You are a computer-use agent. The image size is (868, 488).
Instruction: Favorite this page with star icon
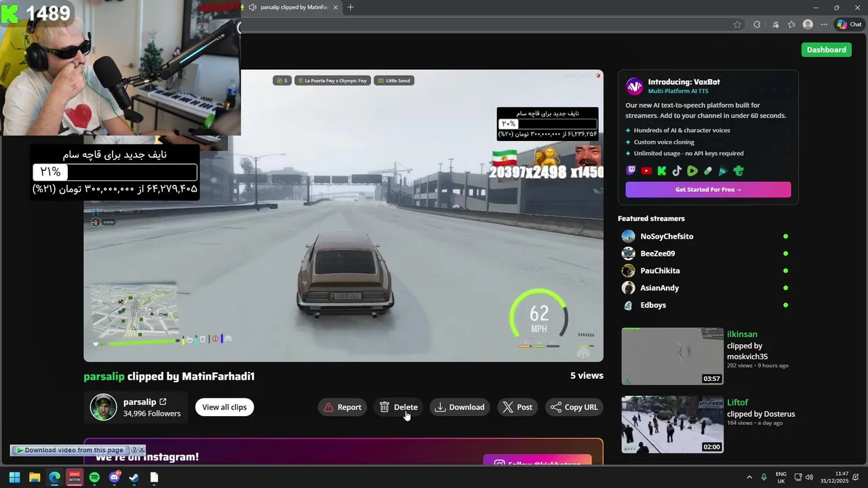pos(737,24)
